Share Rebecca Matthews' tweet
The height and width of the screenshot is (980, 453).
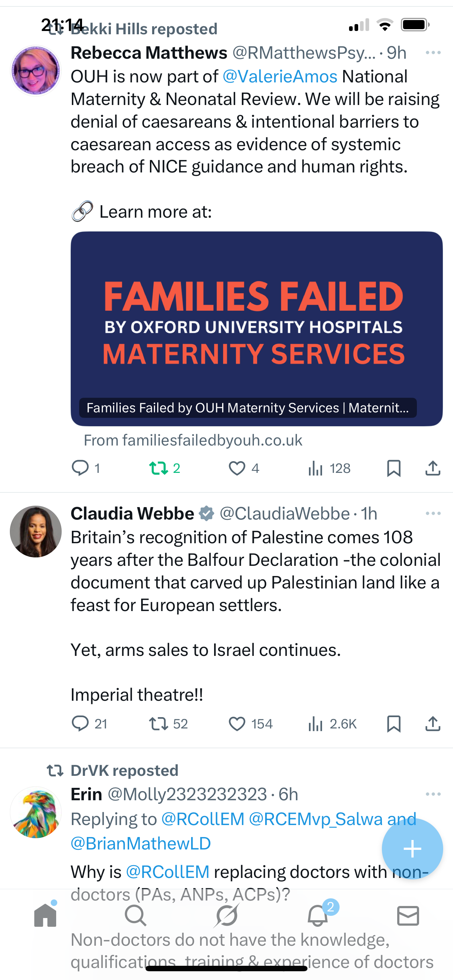click(433, 468)
